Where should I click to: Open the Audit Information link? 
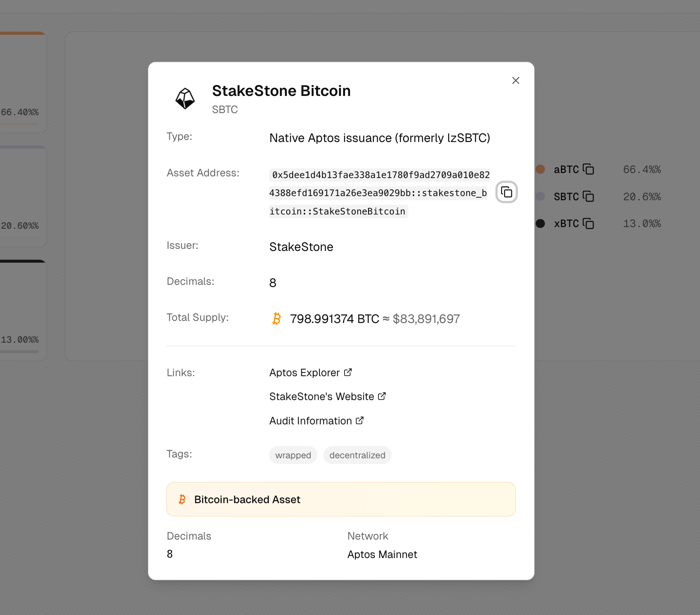(x=316, y=421)
